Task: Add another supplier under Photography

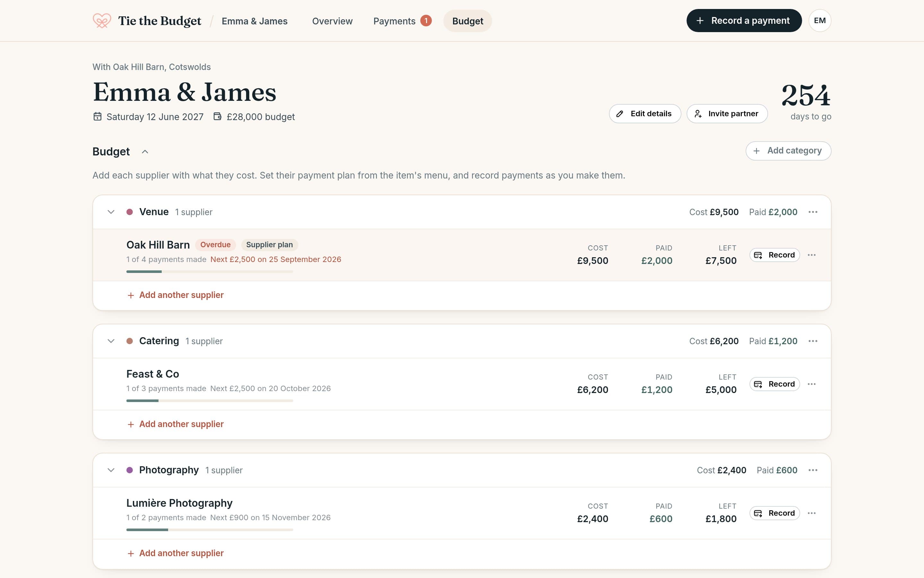Action: point(175,554)
